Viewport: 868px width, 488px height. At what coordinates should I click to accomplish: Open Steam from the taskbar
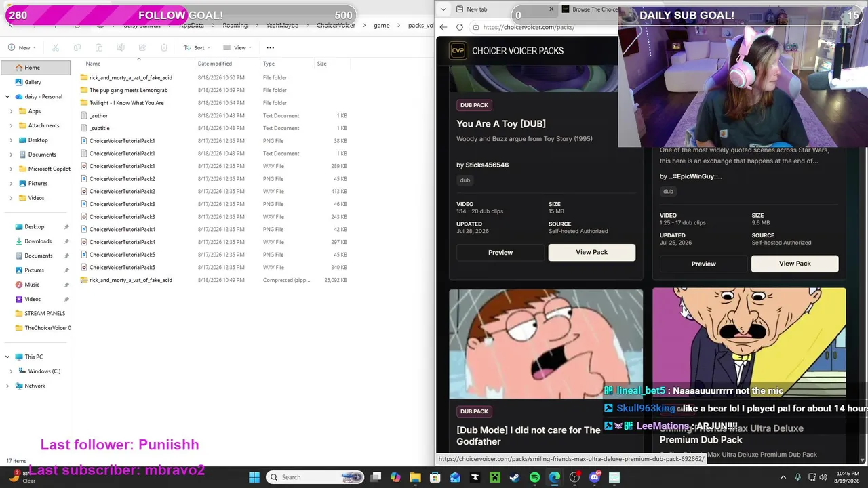coord(515,477)
